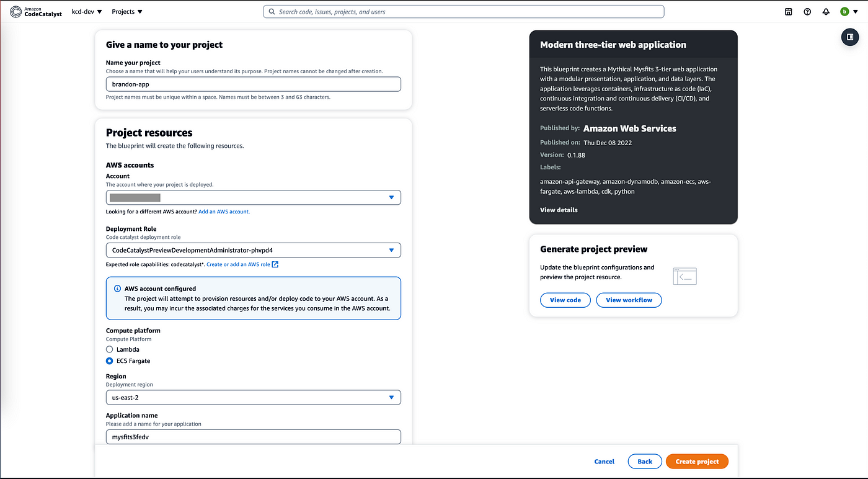Click the version number 0.1.88
868x479 pixels.
(576, 155)
